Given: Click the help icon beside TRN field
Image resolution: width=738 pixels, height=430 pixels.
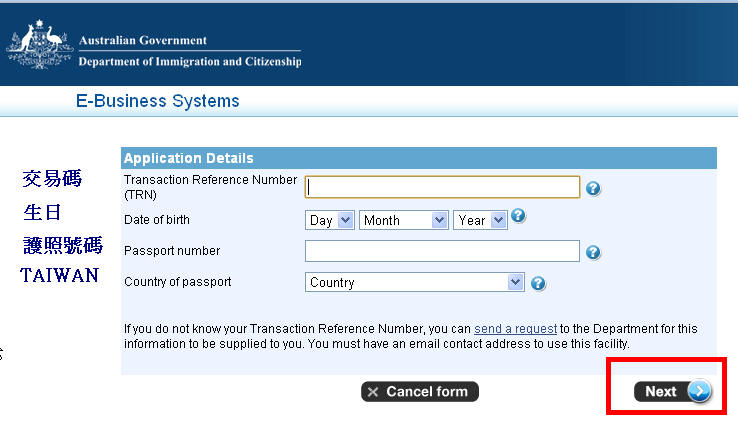Looking at the screenshot, I should [x=593, y=189].
